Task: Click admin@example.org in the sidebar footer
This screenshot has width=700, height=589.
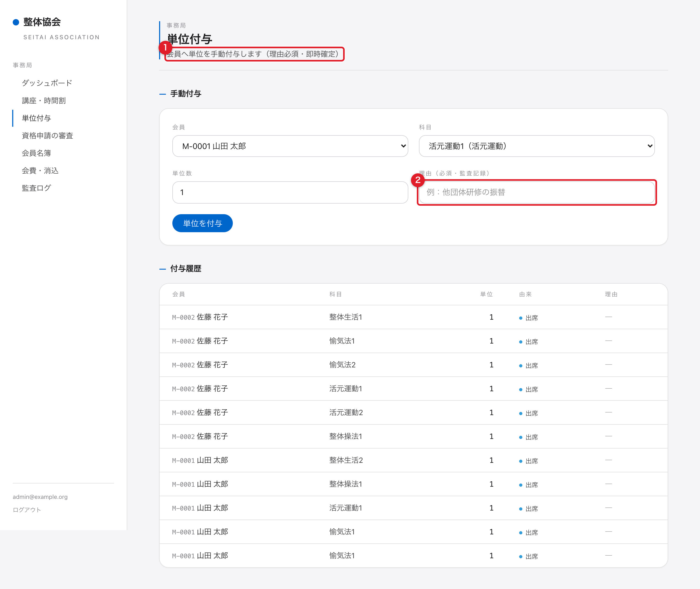Action: click(40, 496)
